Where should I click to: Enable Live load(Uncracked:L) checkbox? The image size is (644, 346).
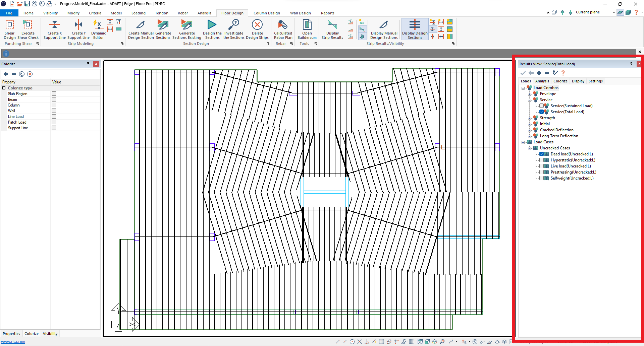(541, 166)
